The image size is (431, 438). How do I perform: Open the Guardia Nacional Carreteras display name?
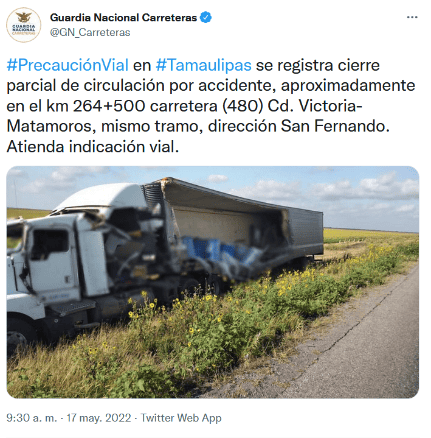click(x=123, y=17)
